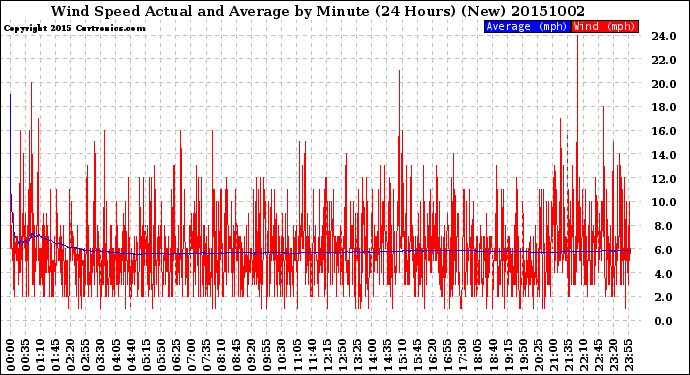Select the blue Average (mph) legend entry

click(x=527, y=26)
